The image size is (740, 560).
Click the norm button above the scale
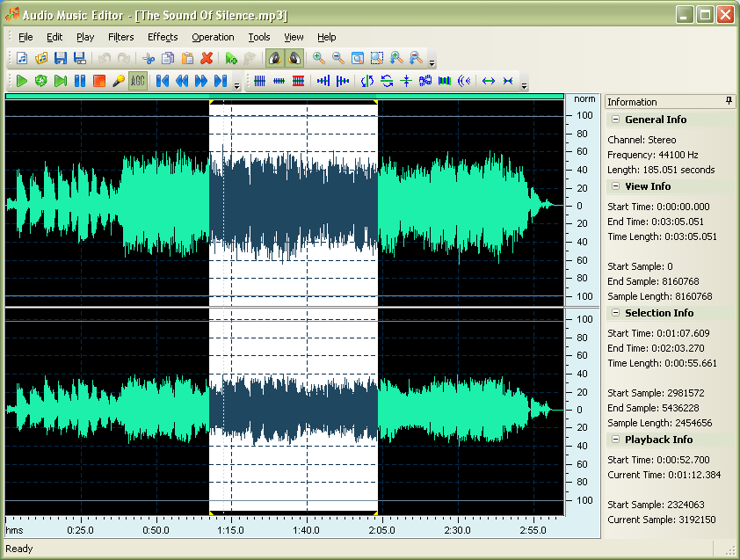coord(584,99)
